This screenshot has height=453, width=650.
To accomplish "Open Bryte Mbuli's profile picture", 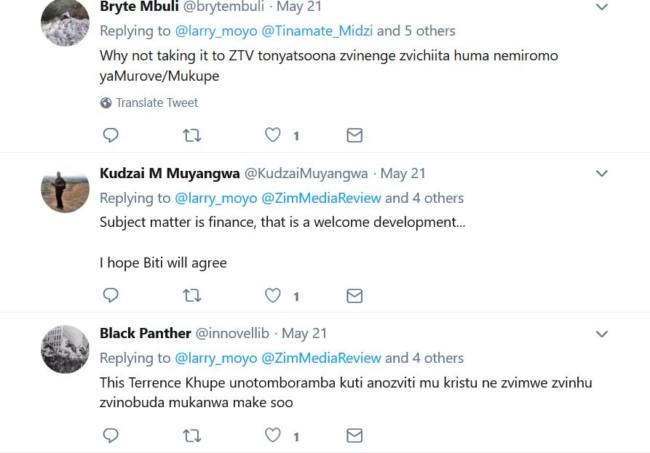I will (65, 24).
